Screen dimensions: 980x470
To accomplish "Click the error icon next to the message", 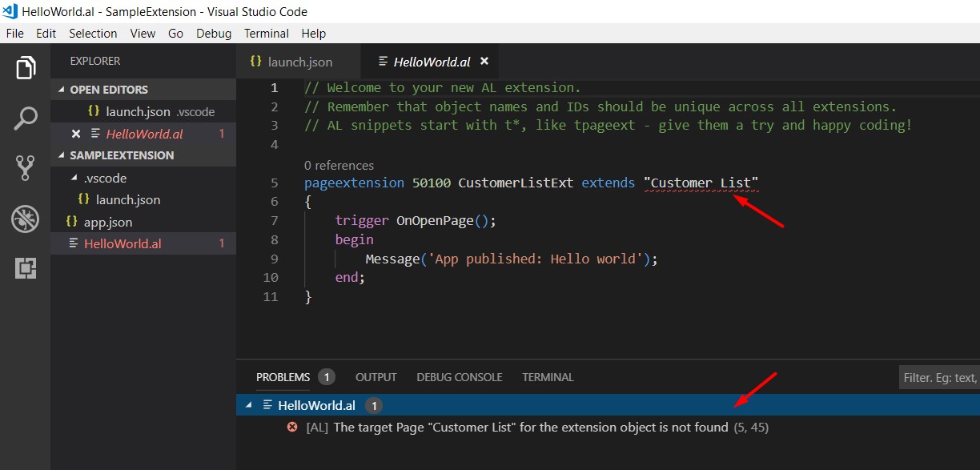I will pos(291,427).
